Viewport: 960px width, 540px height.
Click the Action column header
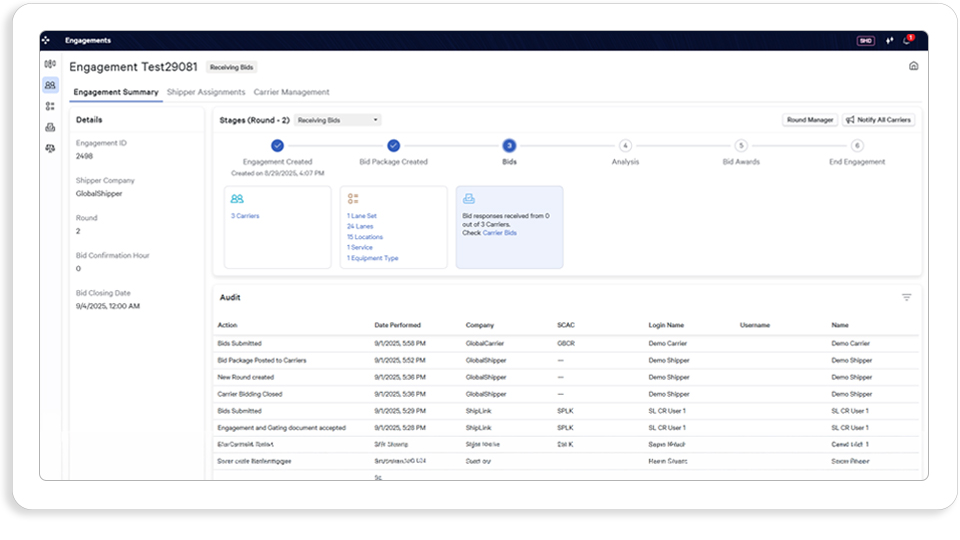(227, 325)
